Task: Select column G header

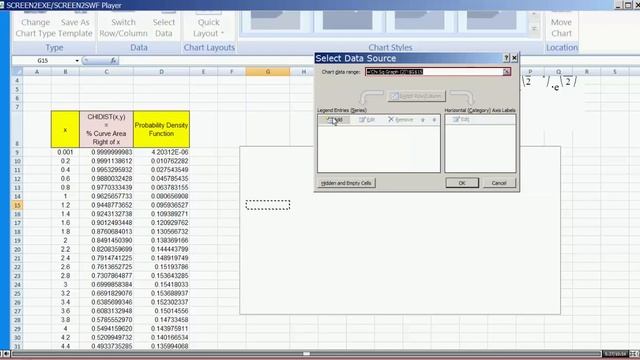Action: pos(268,72)
